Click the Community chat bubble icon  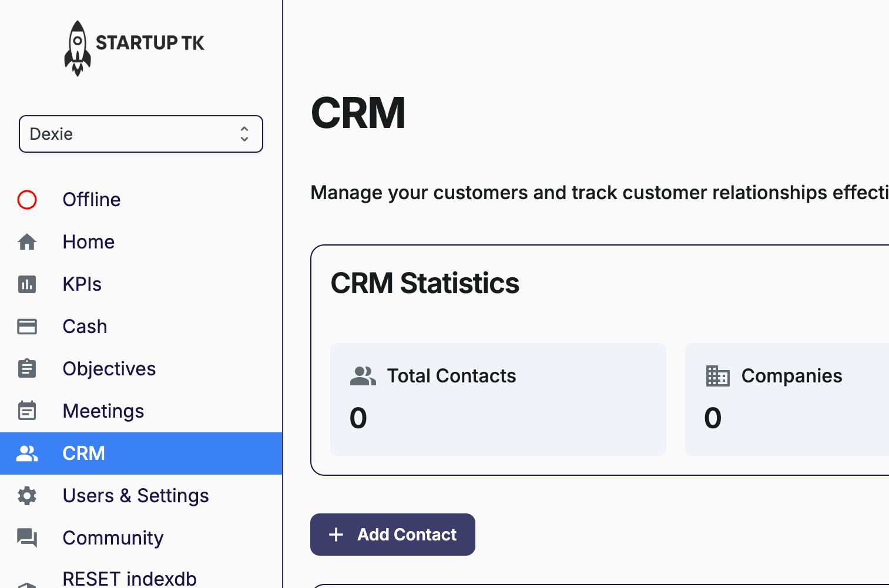point(27,537)
